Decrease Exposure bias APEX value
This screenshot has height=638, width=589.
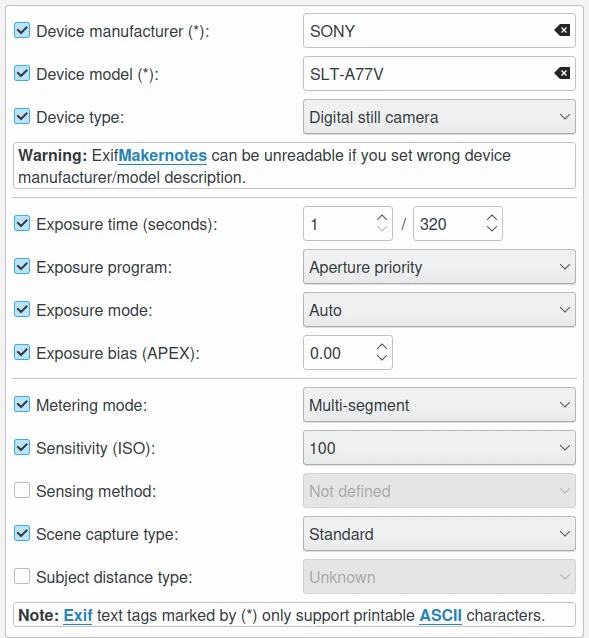pyautogui.click(x=382, y=358)
